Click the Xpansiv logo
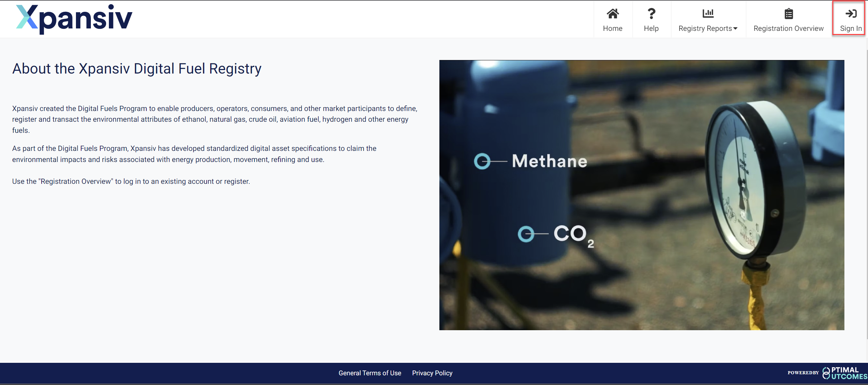Image resolution: width=868 pixels, height=385 pixels. tap(74, 19)
